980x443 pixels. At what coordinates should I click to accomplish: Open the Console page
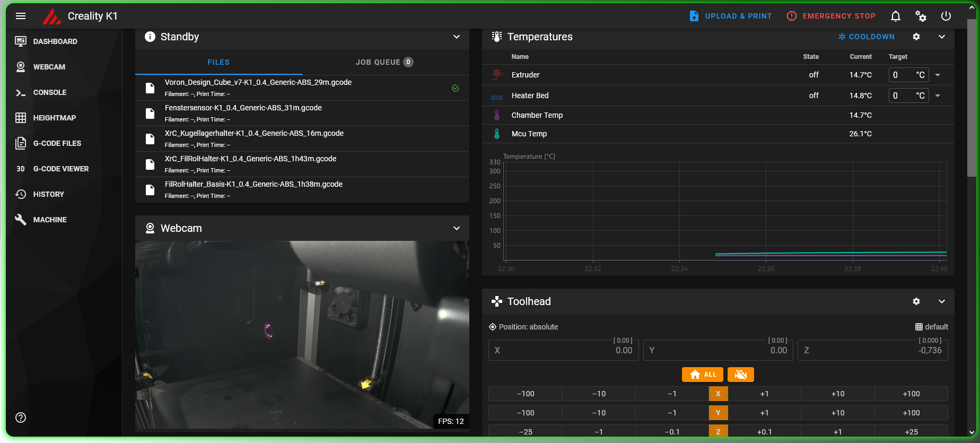[x=50, y=92]
